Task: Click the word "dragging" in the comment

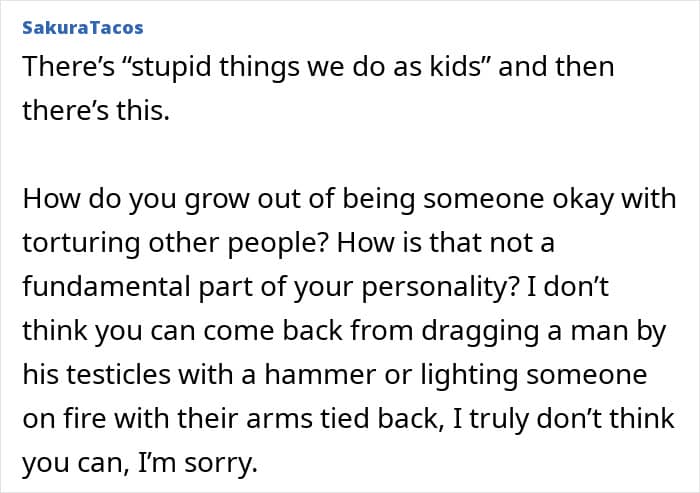Action: (x=480, y=332)
